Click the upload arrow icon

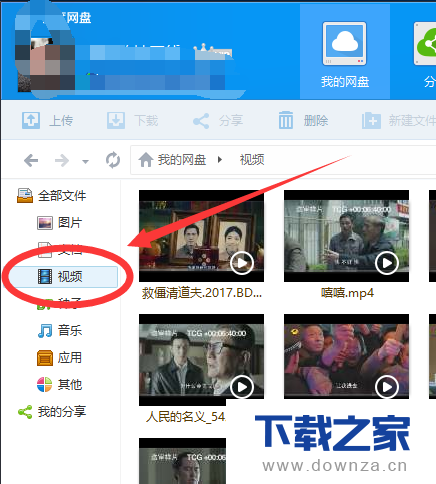coord(31,120)
